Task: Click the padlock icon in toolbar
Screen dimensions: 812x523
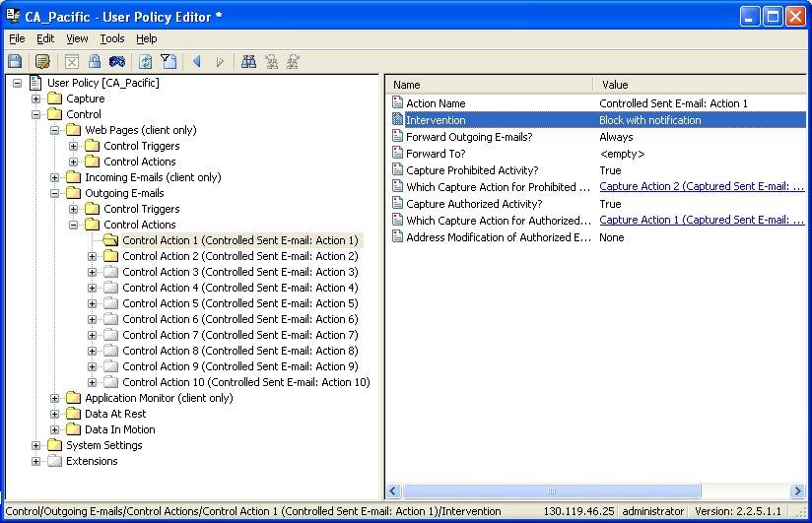Action: (95, 62)
